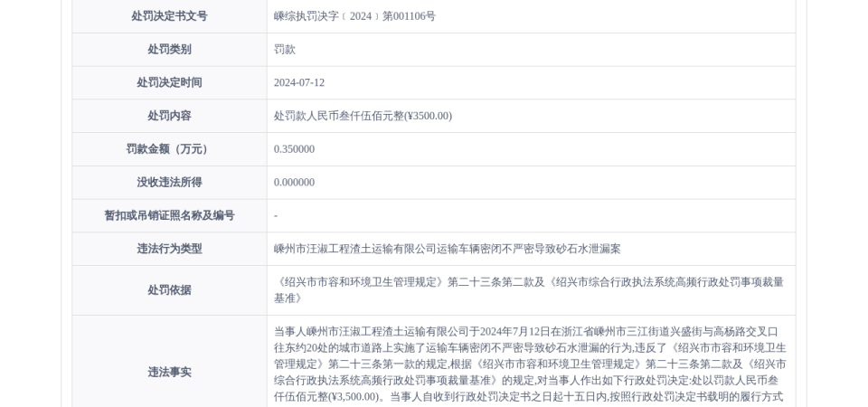This screenshot has width=868, height=407.
Task: Click the 处罚类别 row label
Action: pyautogui.click(x=169, y=49)
